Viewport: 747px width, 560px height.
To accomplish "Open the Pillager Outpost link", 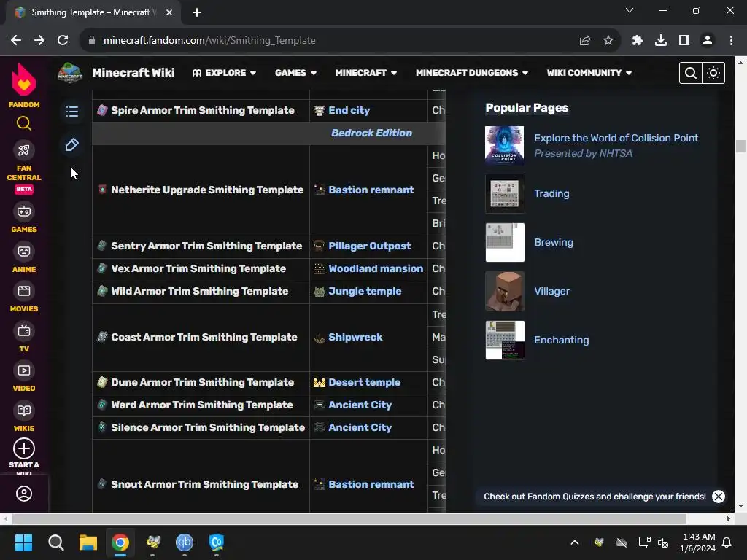I will pyautogui.click(x=369, y=246).
